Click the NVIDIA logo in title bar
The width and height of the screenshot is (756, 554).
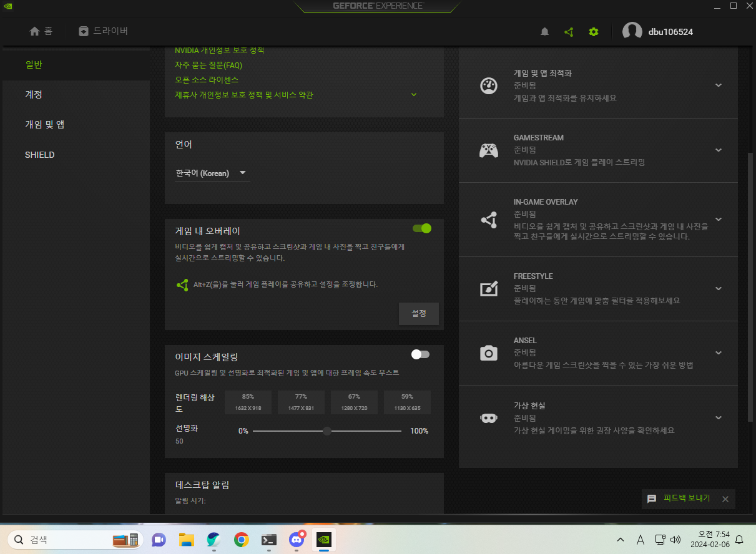tap(8, 6)
